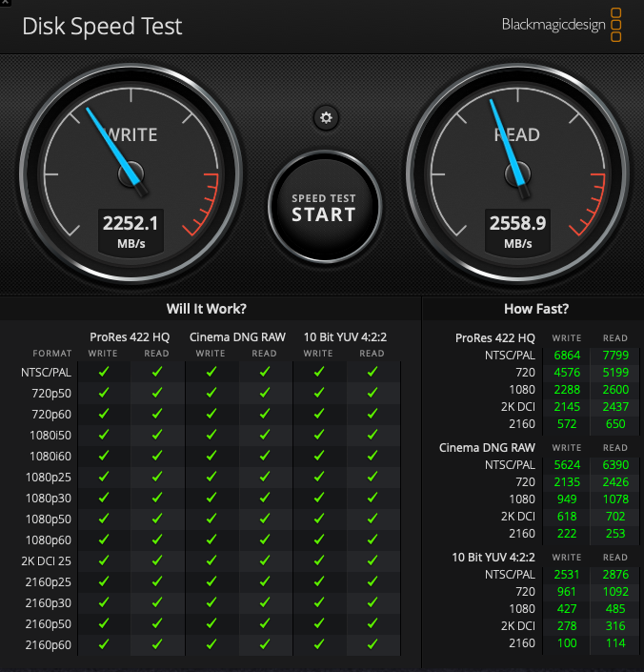Click 2160p60 10 Bit YUV read checkmark
Image resolution: width=644 pixels, height=672 pixels.
pyautogui.click(x=372, y=644)
